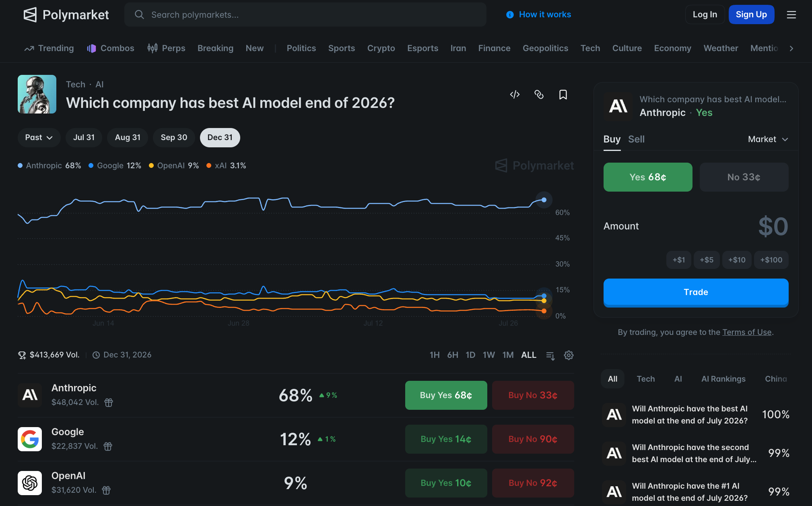Screen dimensions: 812x506
Task: Open the Terms of Use link
Action: 747,332
